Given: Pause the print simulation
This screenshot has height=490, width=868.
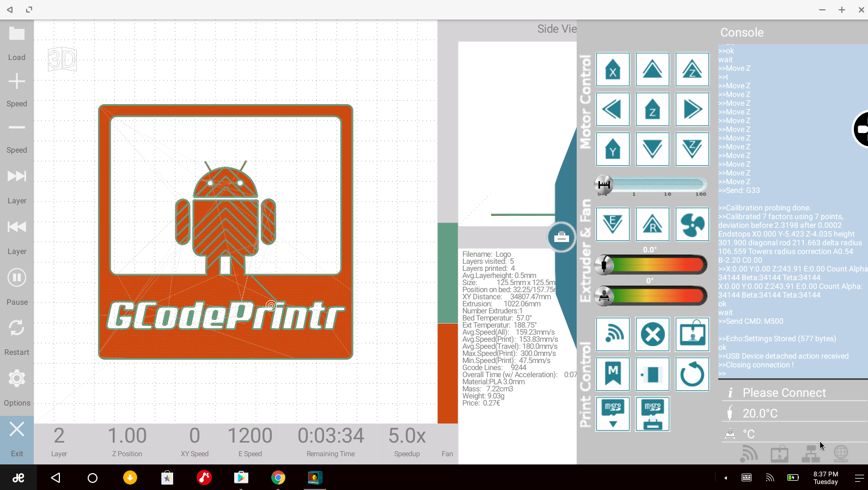Looking at the screenshot, I should click(16, 277).
